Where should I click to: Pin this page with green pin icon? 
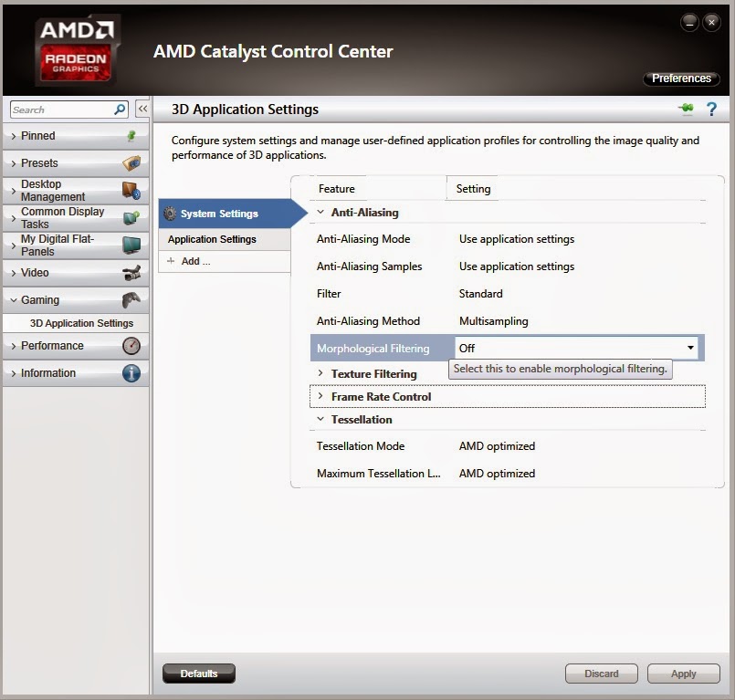[x=686, y=109]
